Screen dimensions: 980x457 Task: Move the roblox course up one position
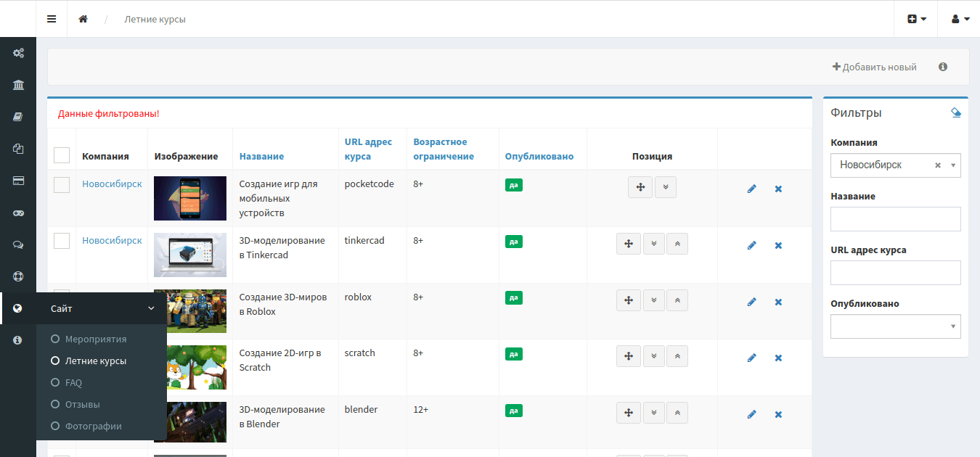click(x=677, y=300)
